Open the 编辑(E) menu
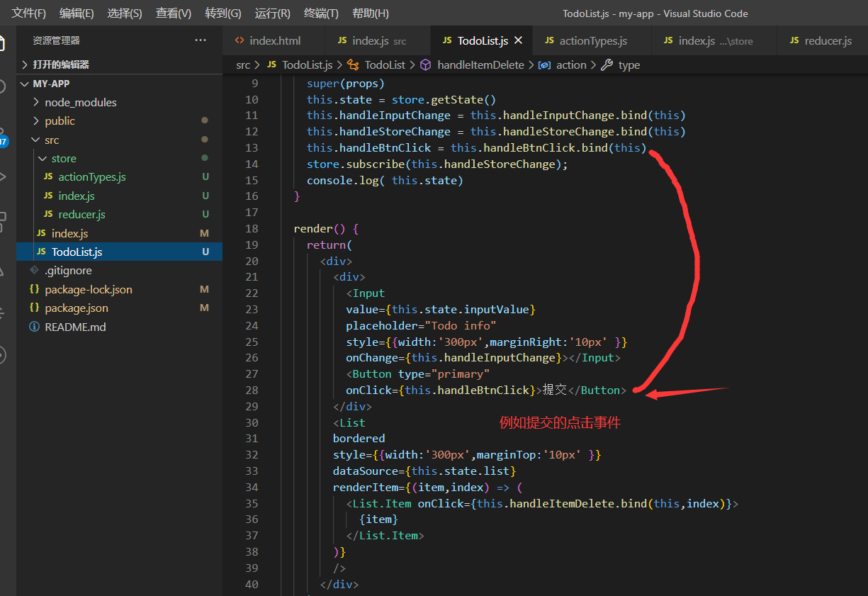The height and width of the screenshot is (596, 868). click(77, 13)
